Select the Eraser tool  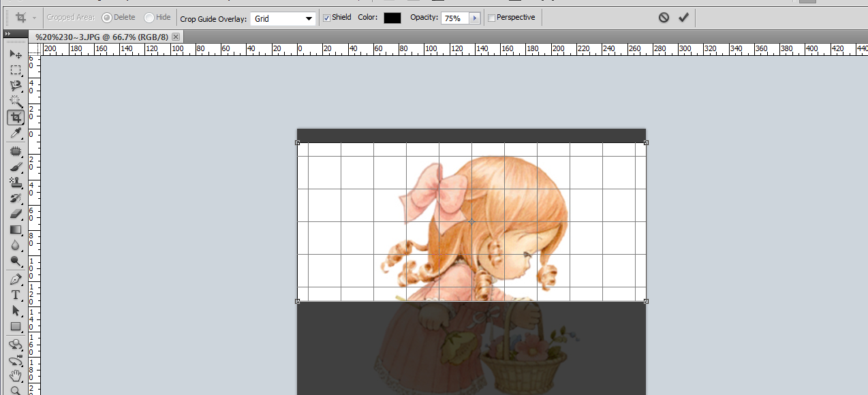(16, 214)
